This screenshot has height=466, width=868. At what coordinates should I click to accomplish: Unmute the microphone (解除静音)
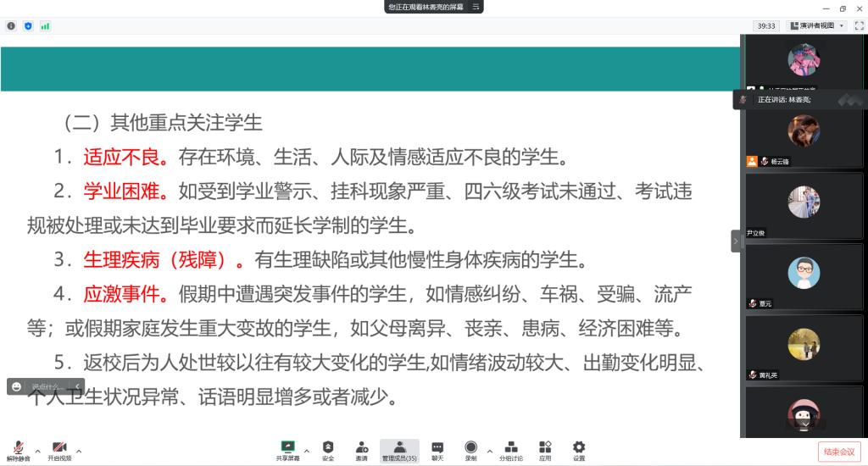pyautogui.click(x=15, y=450)
